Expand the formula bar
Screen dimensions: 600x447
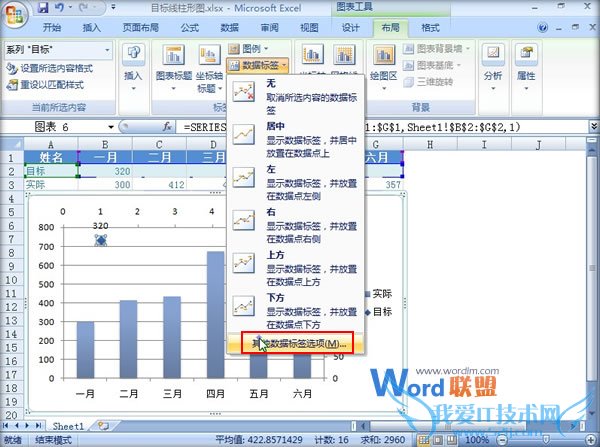[x=593, y=126]
